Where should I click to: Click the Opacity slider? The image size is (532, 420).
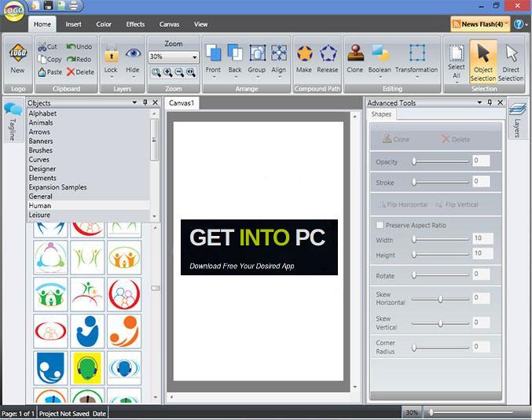point(440,161)
